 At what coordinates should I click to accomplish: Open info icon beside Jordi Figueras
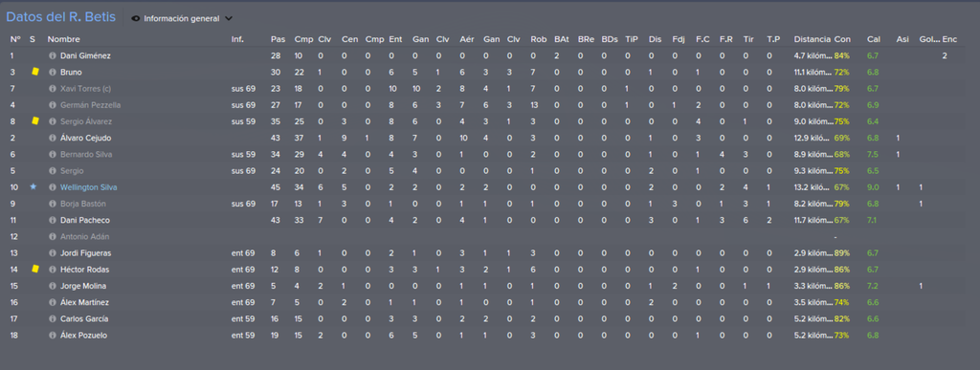tap(53, 253)
